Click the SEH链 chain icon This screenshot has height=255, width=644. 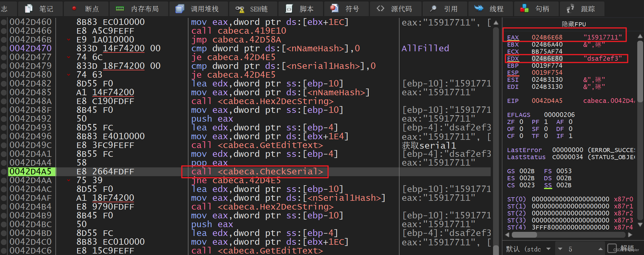[x=240, y=9]
